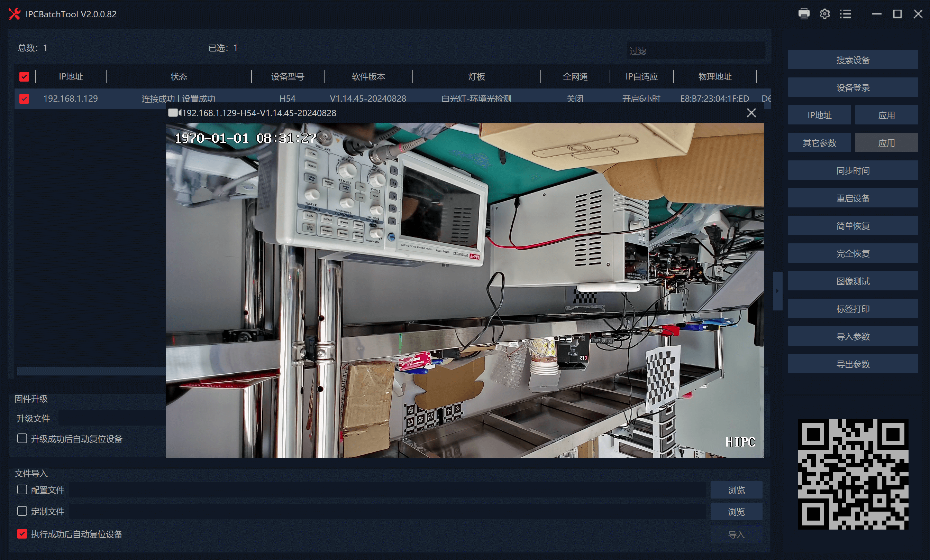930x560 pixels.
Task: Click the IPCBatchTool wrench logo icon
Action: (x=14, y=14)
